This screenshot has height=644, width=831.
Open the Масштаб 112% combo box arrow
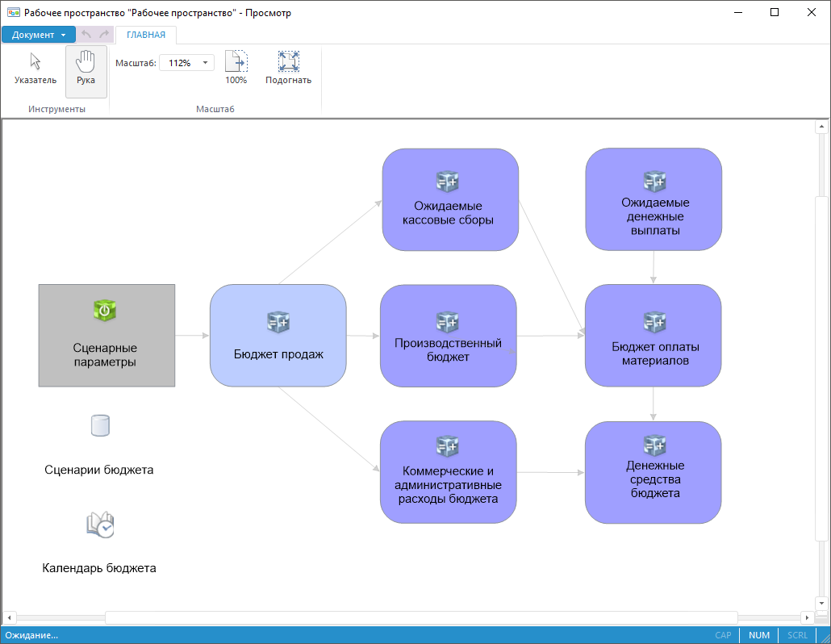[x=205, y=63]
